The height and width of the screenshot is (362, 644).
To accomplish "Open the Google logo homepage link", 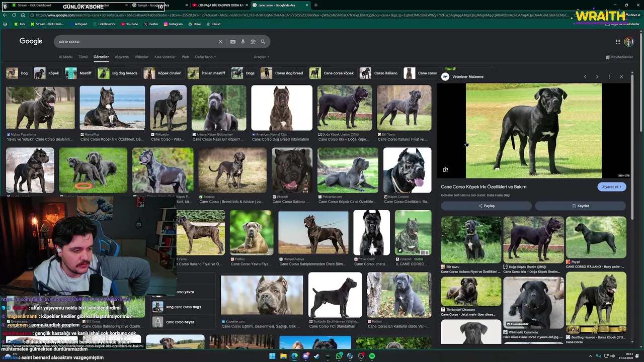I will 31,41.
